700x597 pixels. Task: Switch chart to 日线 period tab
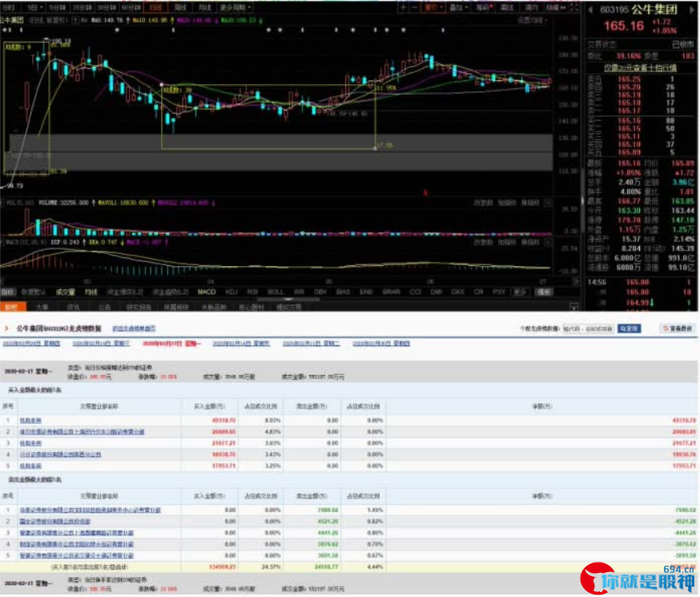click(155, 7)
